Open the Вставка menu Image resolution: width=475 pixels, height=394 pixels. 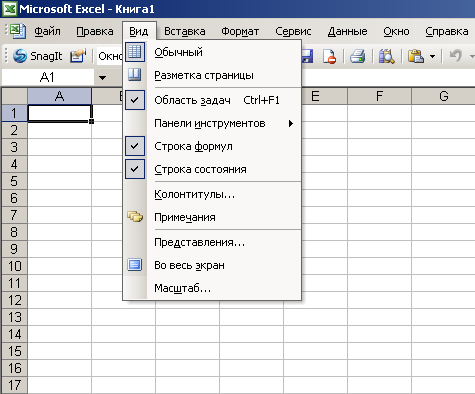click(x=185, y=31)
